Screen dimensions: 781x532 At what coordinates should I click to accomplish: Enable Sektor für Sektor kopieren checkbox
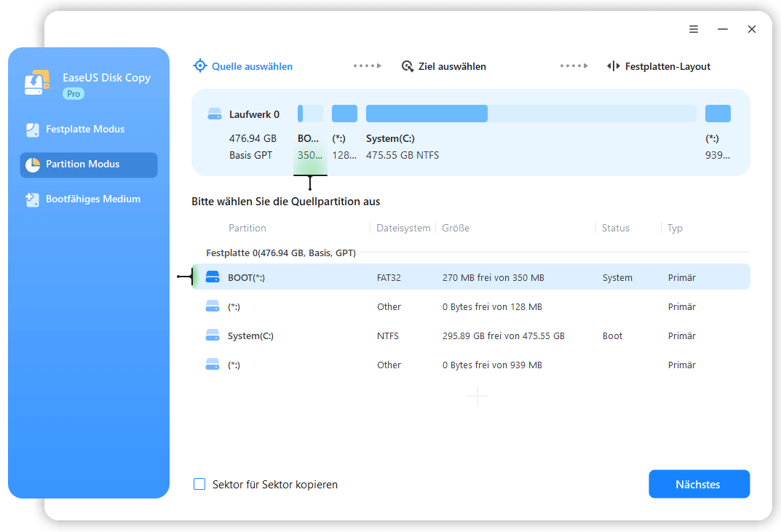point(199,484)
